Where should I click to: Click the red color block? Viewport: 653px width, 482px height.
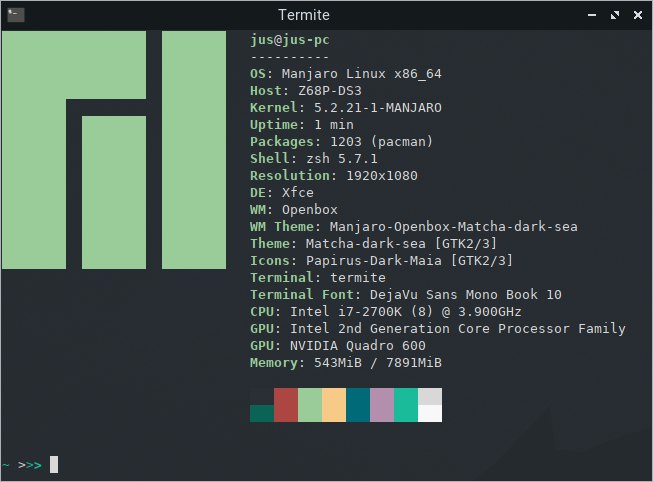(286, 405)
